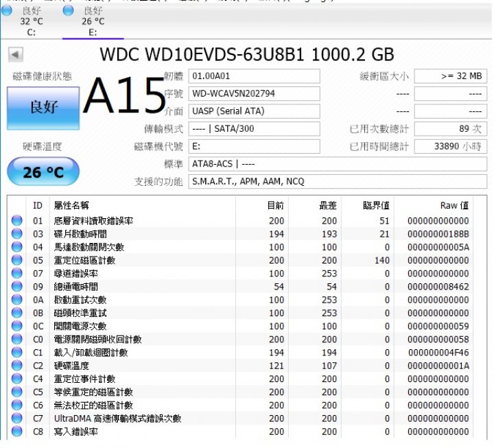Click the 最差 column header
The height and width of the screenshot is (448, 494).
(315, 205)
